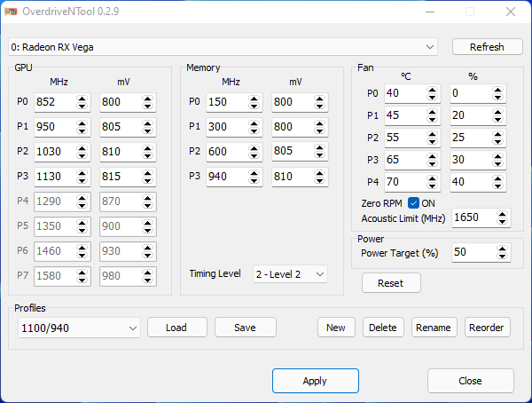Save the current profile
The height and width of the screenshot is (403, 532).
tap(246, 328)
